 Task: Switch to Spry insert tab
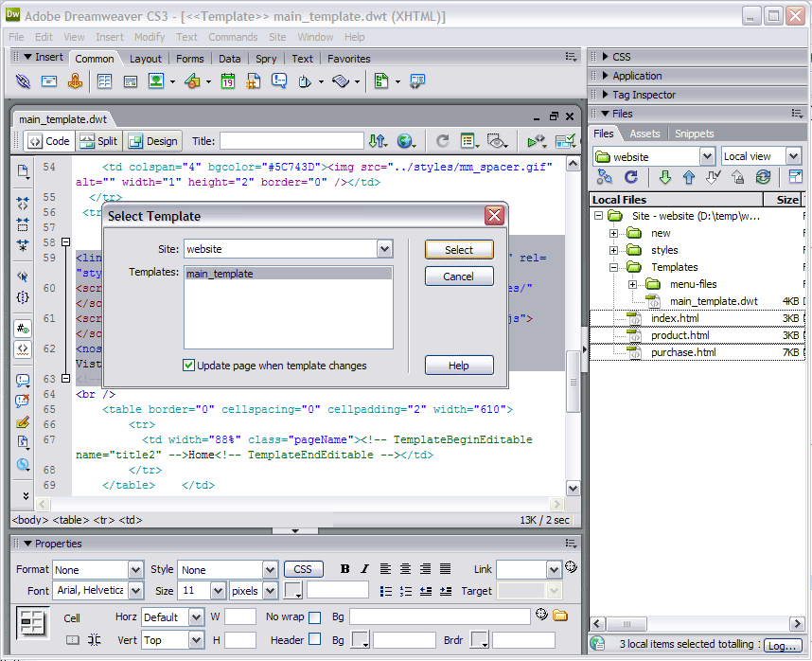point(266,59)
